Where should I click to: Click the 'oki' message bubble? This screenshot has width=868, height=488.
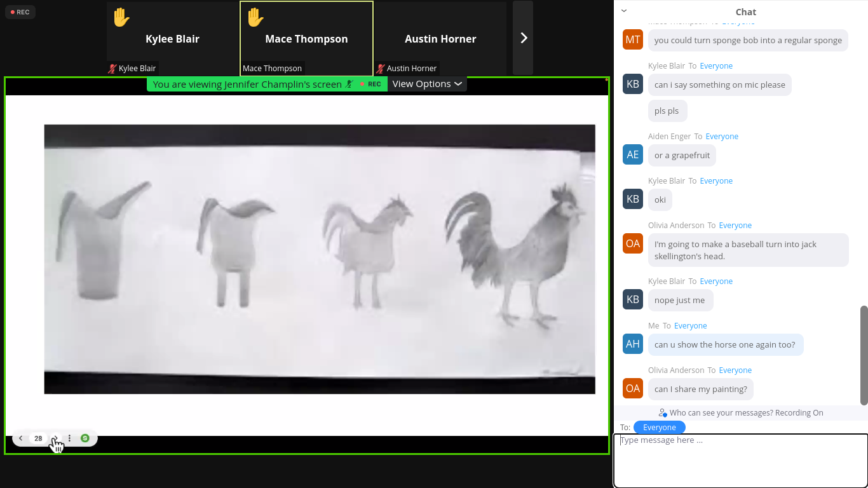click(660, 200)
